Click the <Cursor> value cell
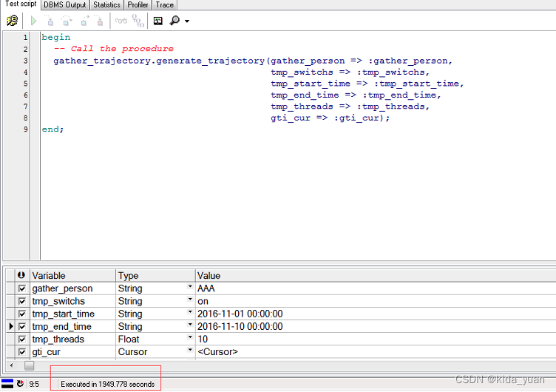Screen dimensions: 556x392 coord(376,352)
